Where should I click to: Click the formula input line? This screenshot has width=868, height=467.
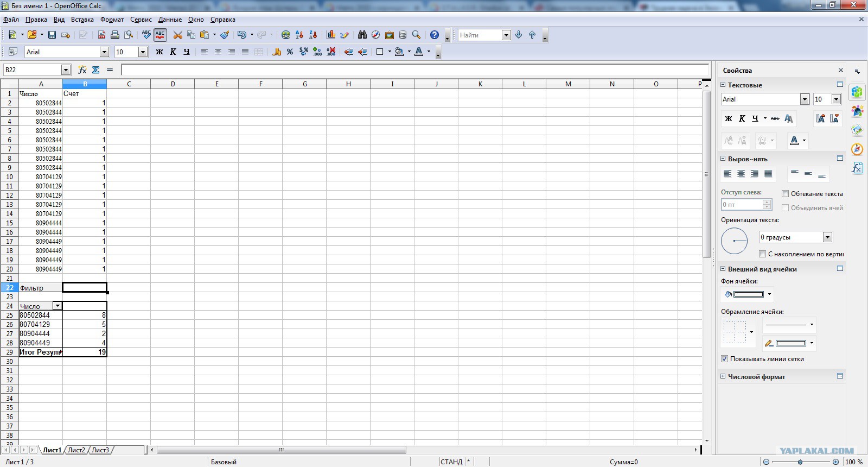[415, 70]
